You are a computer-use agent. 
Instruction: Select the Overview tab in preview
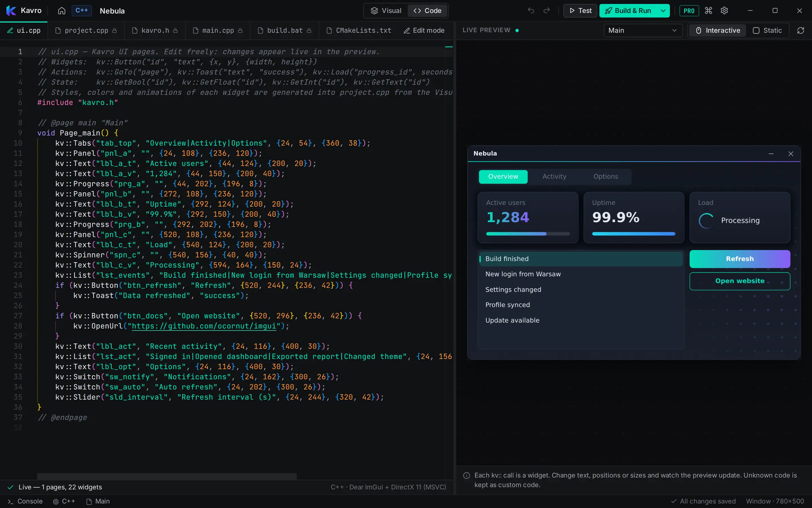(x=503, y=176)
